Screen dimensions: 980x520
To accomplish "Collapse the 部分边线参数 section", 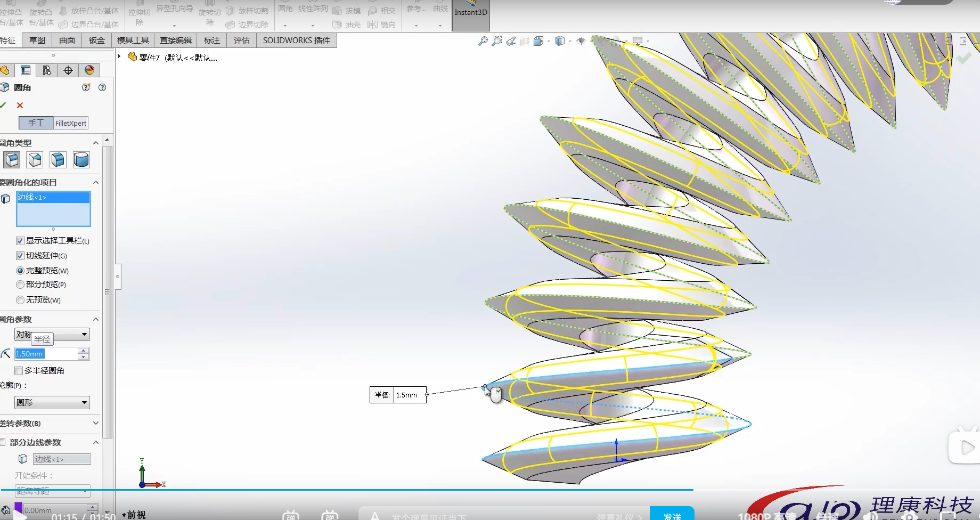I will [x=96, y=442].
